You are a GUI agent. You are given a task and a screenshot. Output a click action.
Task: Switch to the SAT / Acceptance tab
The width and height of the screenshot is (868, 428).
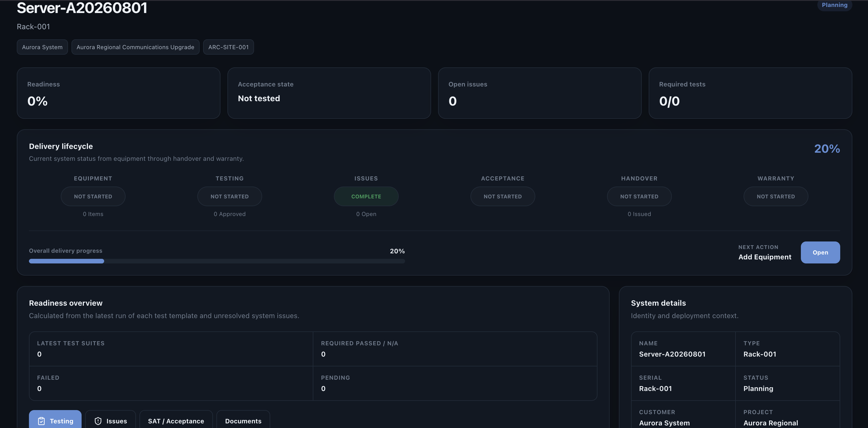coord(176,420)
